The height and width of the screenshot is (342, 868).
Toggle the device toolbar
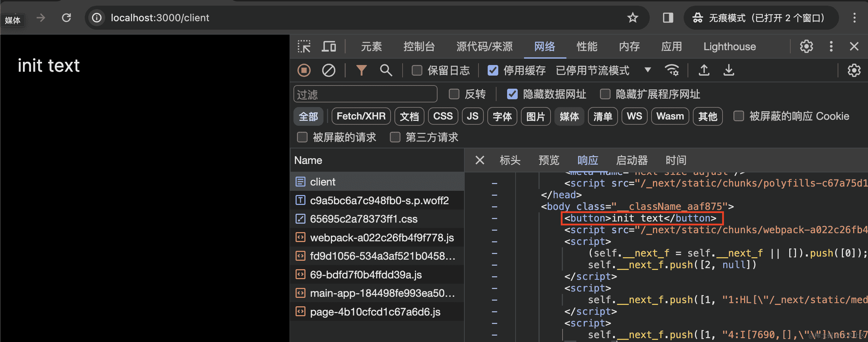(x=329, y=46)
